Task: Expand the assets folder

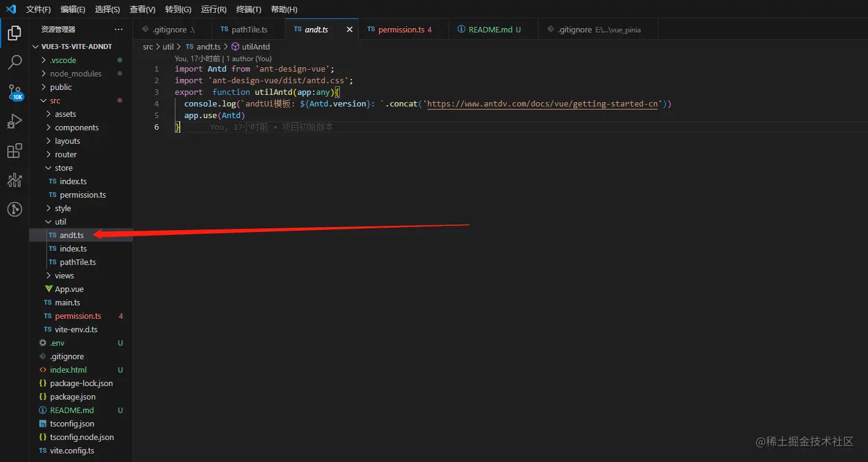Action: coord(48,114)
